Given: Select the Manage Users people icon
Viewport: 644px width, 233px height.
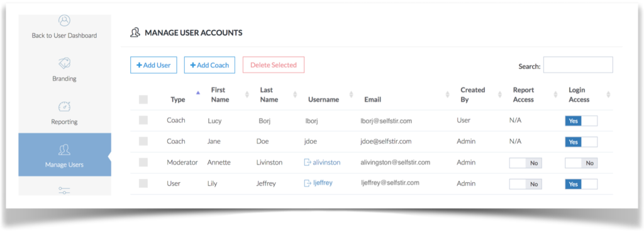Looking at the screenshot, I should (65, 150).
